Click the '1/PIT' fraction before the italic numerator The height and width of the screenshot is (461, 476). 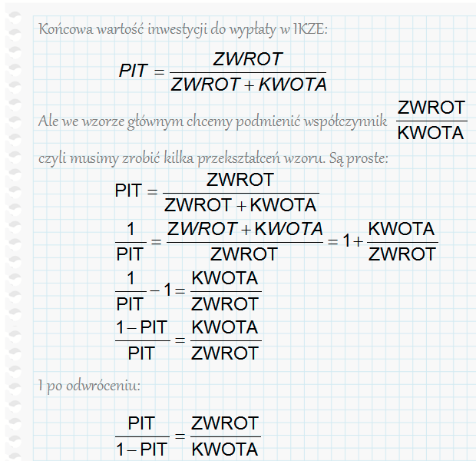point(129,240)
